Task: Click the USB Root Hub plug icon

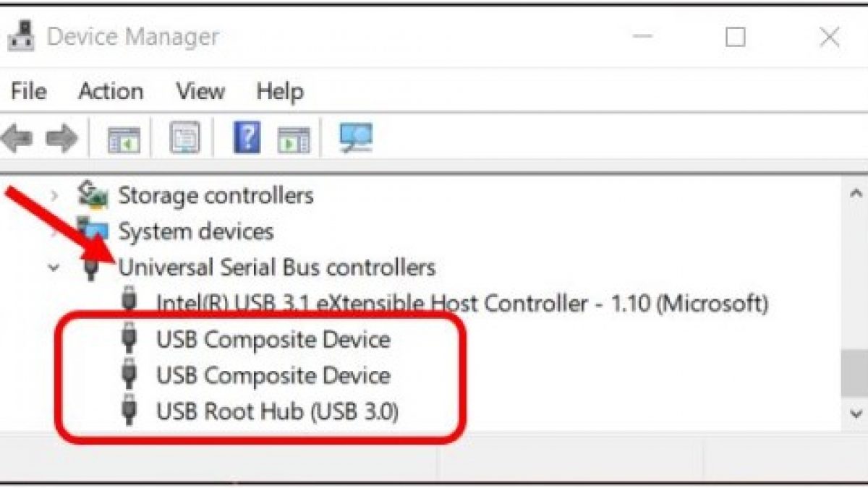Action: pyautogui.click(x=130, y=412)
